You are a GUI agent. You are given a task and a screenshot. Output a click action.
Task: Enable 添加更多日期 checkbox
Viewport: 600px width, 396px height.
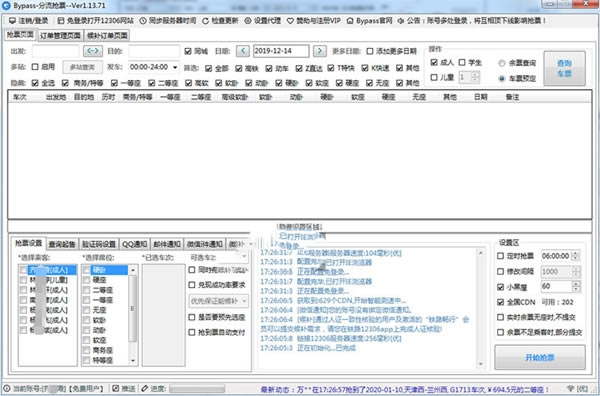click(370, 51)
